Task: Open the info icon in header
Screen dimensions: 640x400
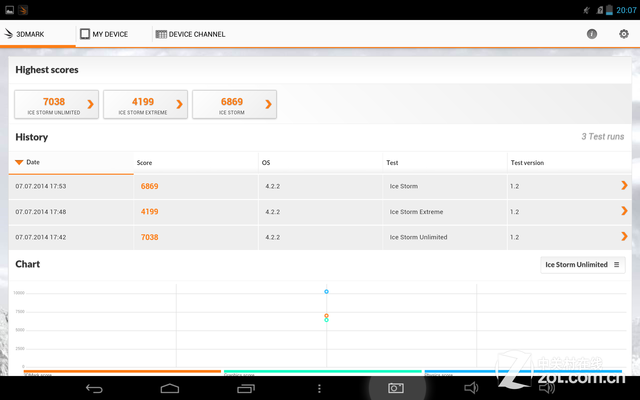Action: click(591, 34)
